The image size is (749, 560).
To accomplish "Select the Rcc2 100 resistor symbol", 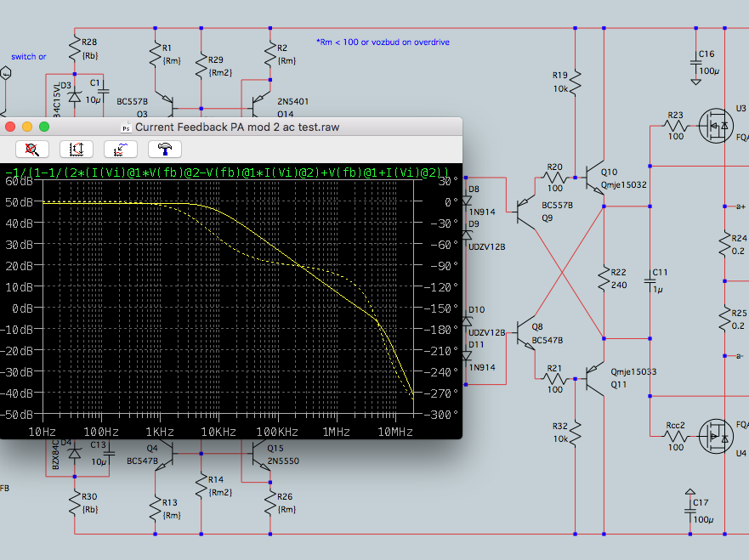I will 675,436.
